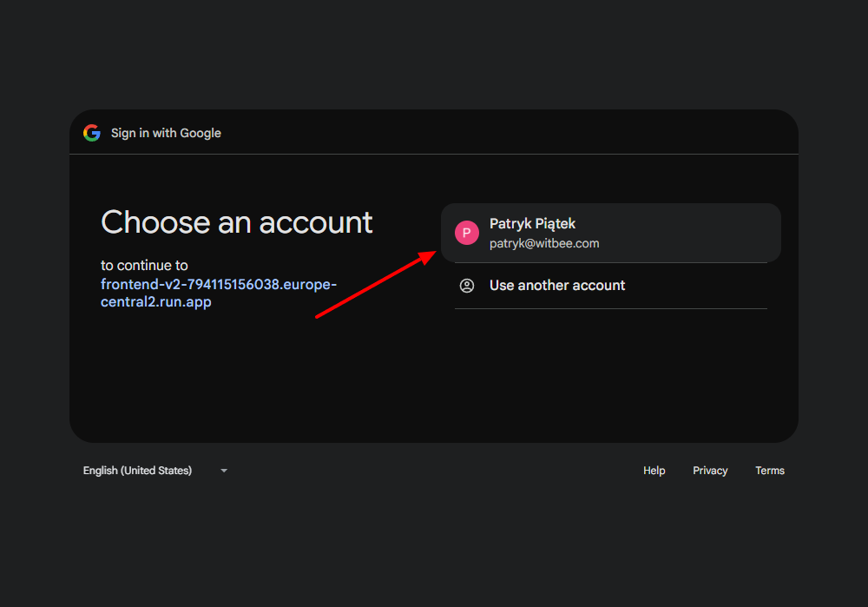This screenshot has height=607, width=868.
Task: Click the divider line below Use another account
Action: (610, 308)
